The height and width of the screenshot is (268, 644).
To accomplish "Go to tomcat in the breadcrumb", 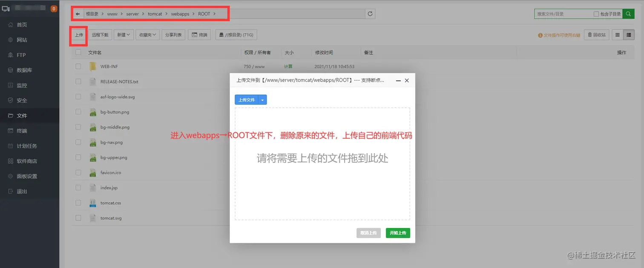I will [x=155, y=14].
